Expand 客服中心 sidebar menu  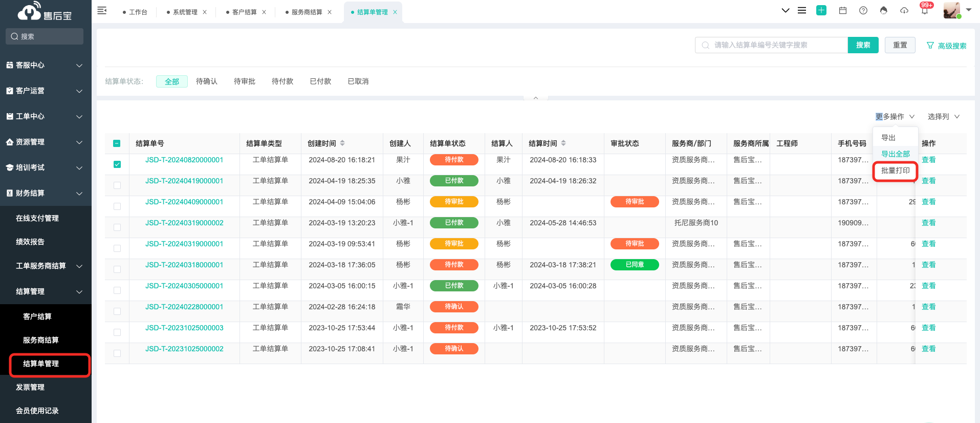click(46, 65)
